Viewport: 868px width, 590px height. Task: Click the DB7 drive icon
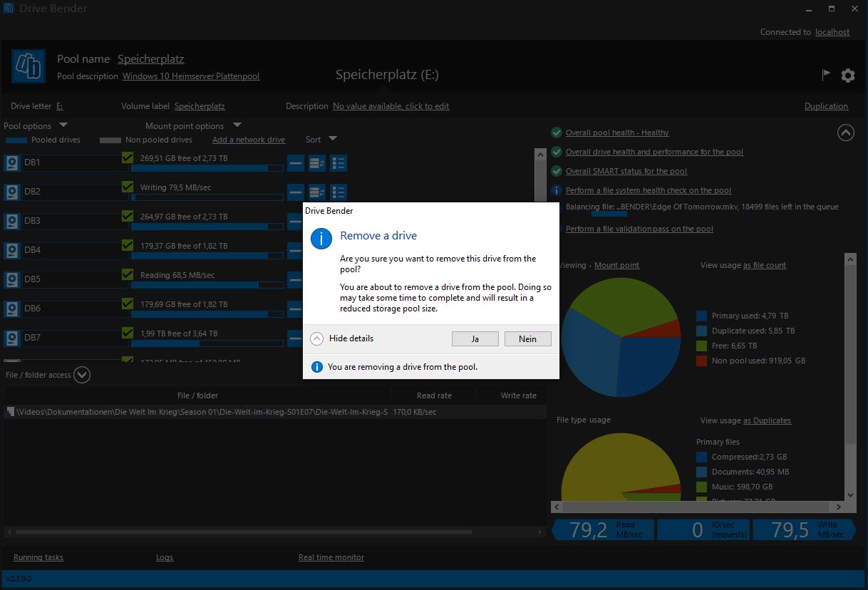tap(12, 338)
